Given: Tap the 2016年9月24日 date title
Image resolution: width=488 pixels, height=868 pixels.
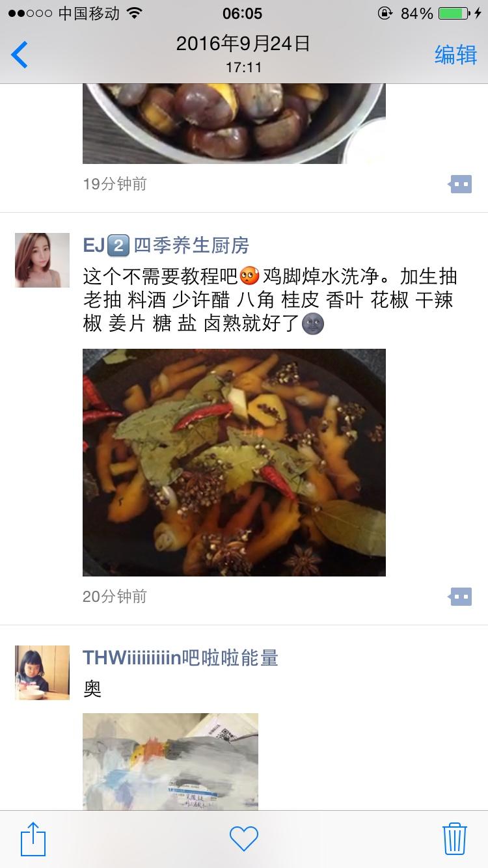Looking at the screenshot, I should (x=243, y=44).
